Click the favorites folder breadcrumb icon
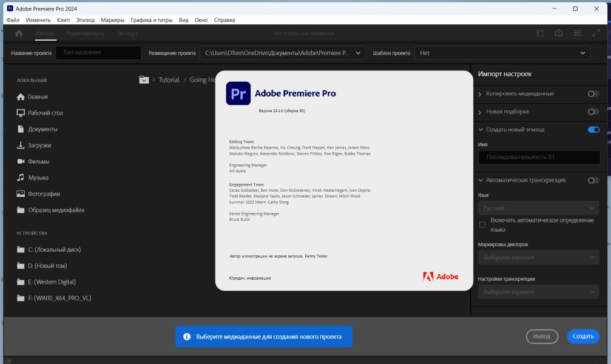 (x=144, y=79)
